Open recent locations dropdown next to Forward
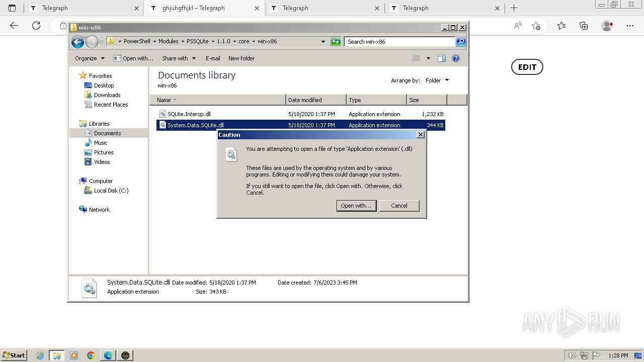This screenshot has height=362, width=644. coord(101,42)
